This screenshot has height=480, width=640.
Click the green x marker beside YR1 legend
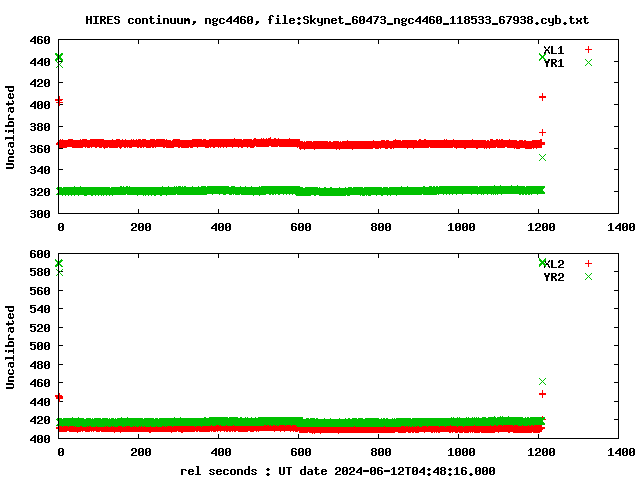pyautogui.click(x=589, y=63)
